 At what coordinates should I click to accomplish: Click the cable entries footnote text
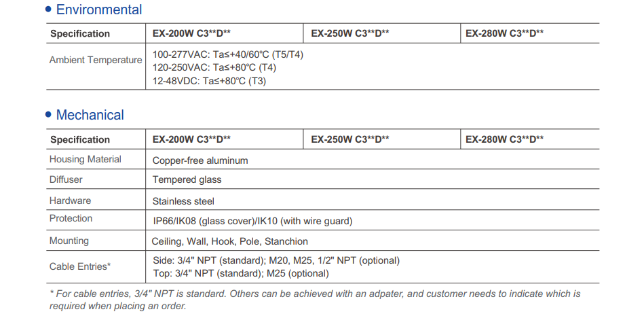[x=315, y=300]
